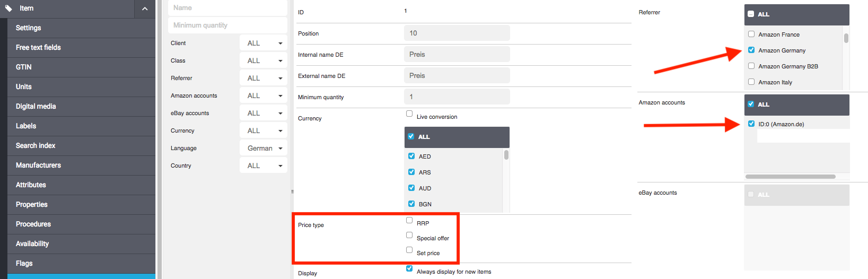Screen dimensions: 868x279
Task: Enable the Set price checkbox
Action: pos(409,250)
